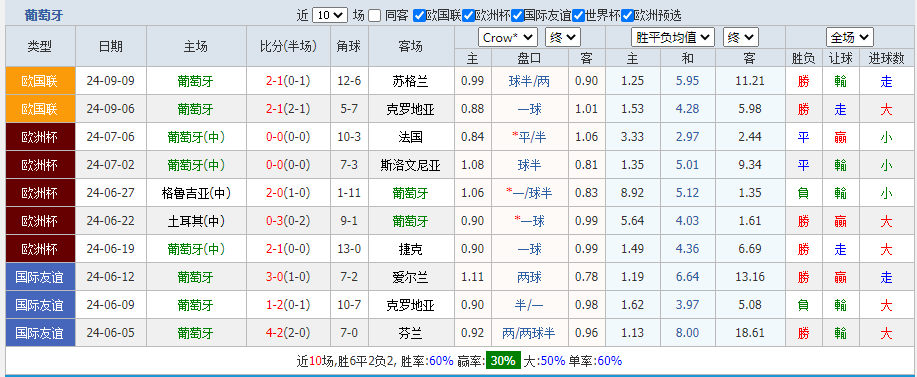The image size is (917, 377).
Task: Click 苏格兰 away team link
Action: 410,81
